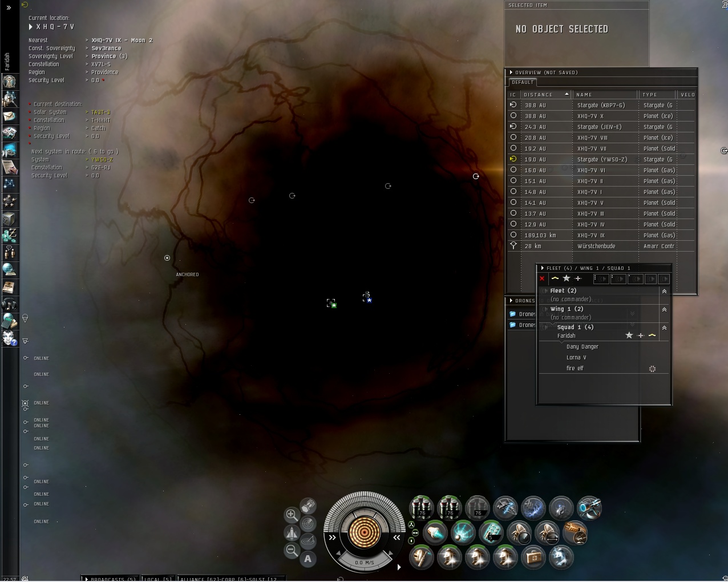Screen dimensions: 728x582
Task: Sort overview by Distance column header
Action: 547,94
